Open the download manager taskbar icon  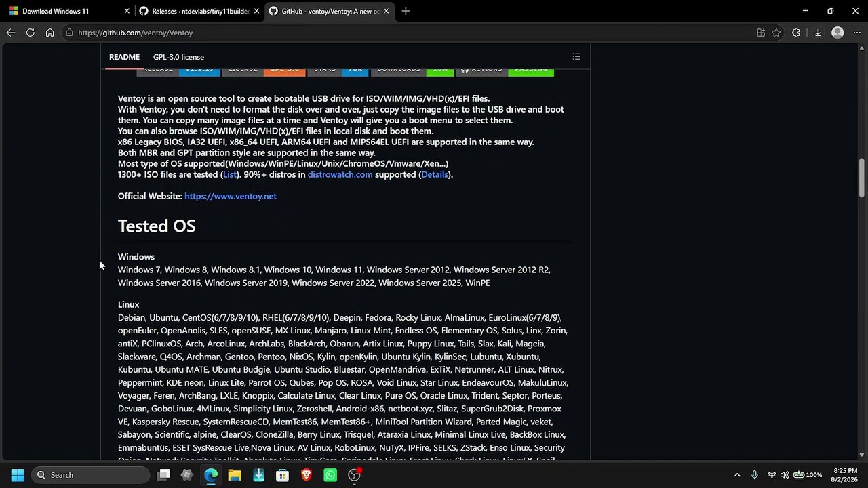[x=258, y=475]
